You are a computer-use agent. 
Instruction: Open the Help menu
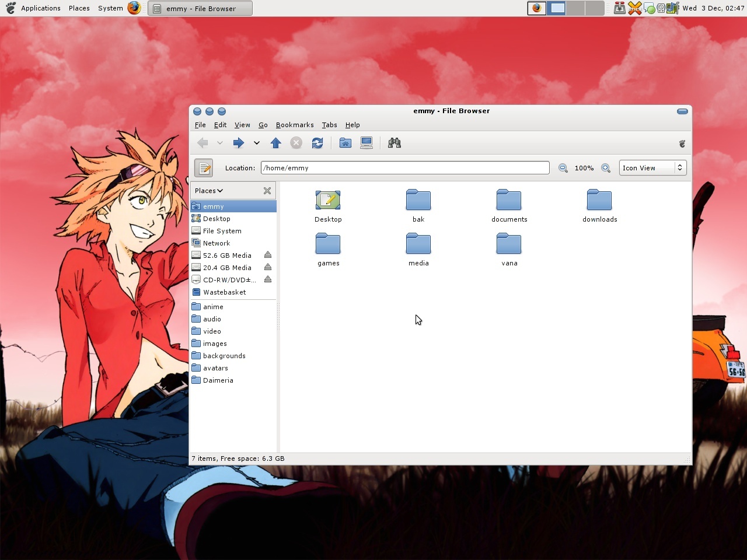pyautogui.click(x=352, y=125)
